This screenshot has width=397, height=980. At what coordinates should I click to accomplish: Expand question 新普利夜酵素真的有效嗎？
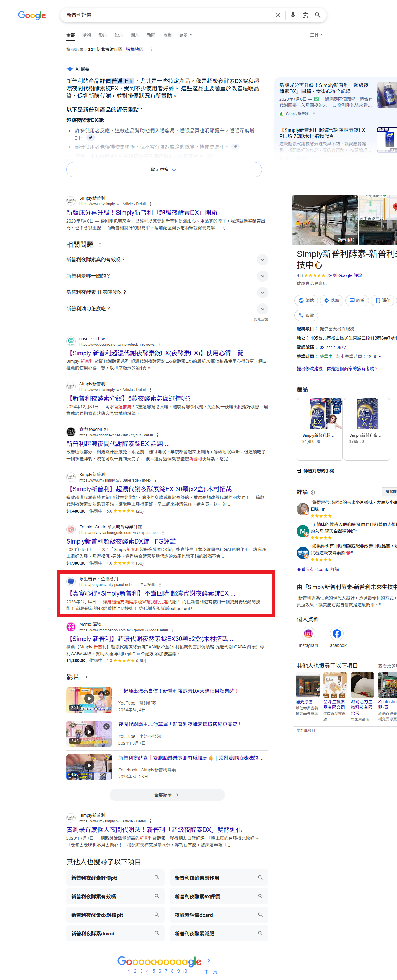coord(167,259)
